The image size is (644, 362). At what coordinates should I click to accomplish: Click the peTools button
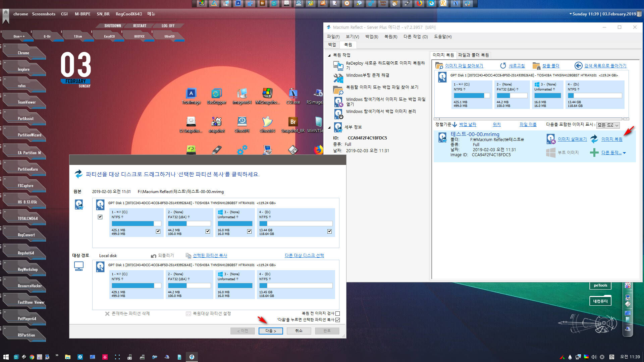(600, 286)
